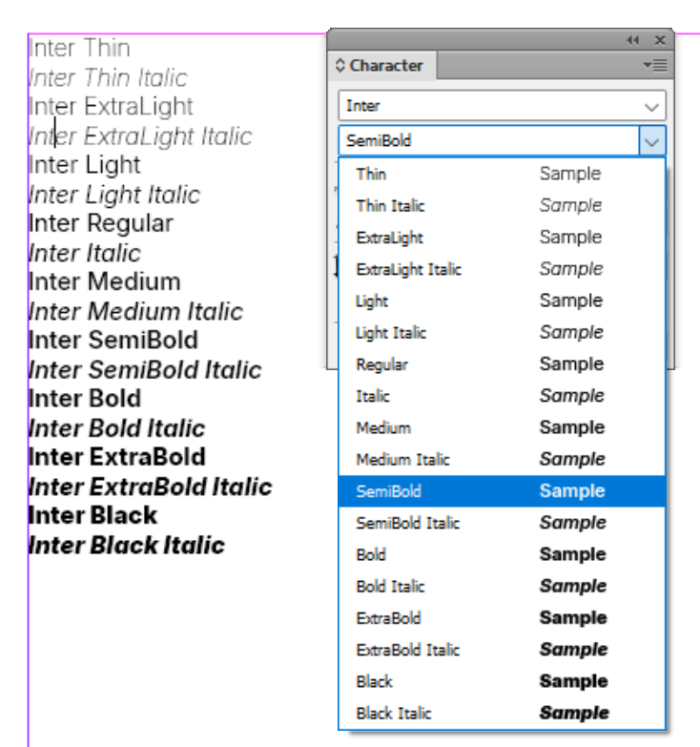
Task: Click 'Inter ExtraBold Italic' document line
Action: coord(151,487)
